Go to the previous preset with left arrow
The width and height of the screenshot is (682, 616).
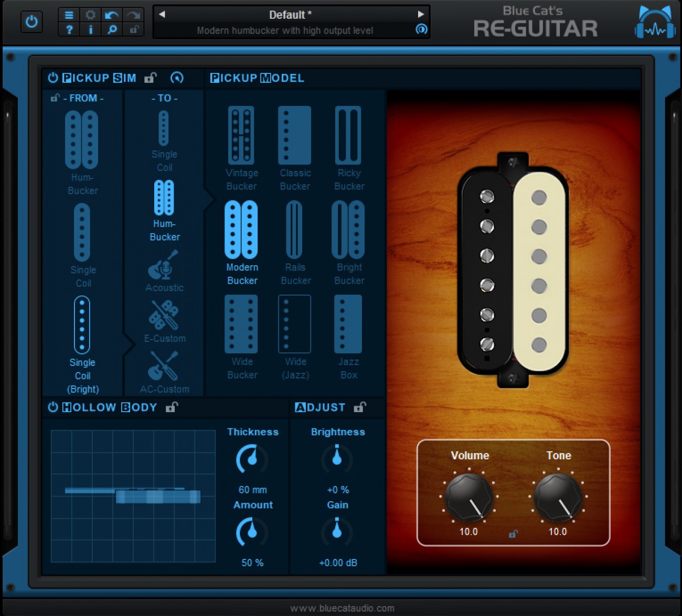[x=162, y=14]
